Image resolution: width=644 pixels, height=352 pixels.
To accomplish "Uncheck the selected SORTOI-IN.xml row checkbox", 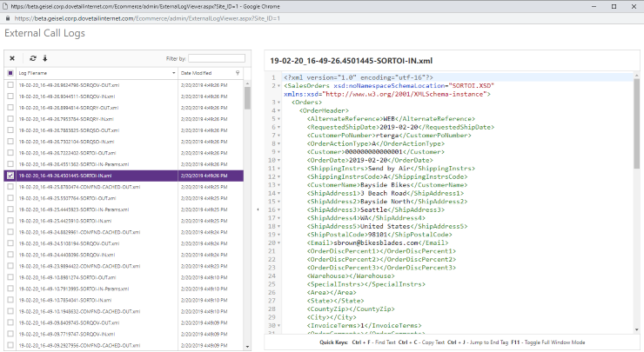I will [10, 175].
